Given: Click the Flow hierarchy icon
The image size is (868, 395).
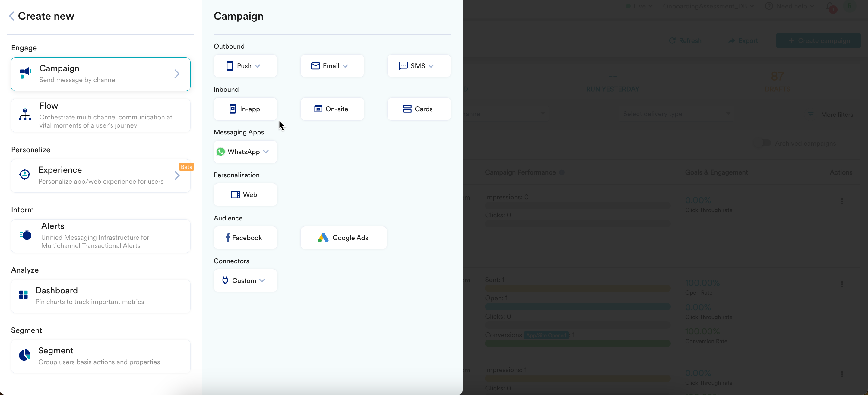Looking at the screenshot, I should click(x=25, y=115).
